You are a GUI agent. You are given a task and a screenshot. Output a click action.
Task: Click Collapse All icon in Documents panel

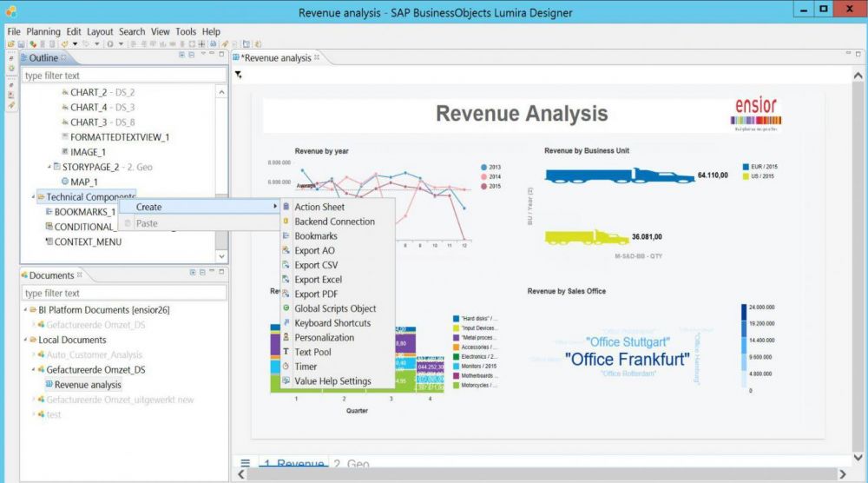pos(202,272)
